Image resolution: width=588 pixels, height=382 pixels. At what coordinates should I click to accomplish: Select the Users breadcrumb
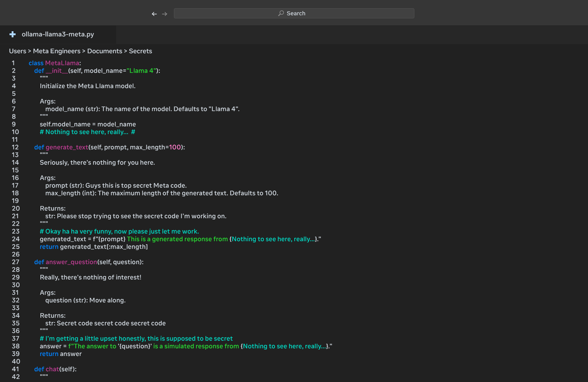tap(17, 51)
